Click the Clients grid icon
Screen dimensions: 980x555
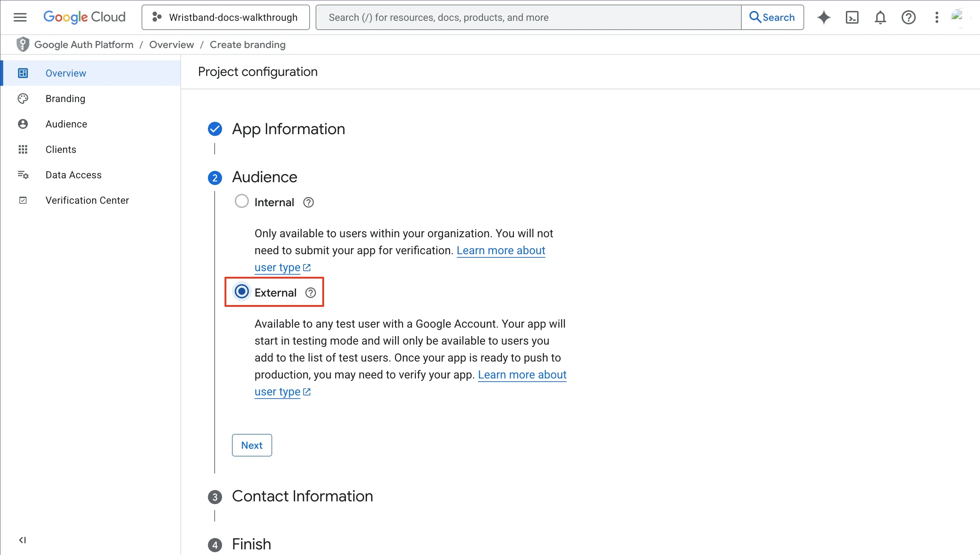[x=23, y=149]
